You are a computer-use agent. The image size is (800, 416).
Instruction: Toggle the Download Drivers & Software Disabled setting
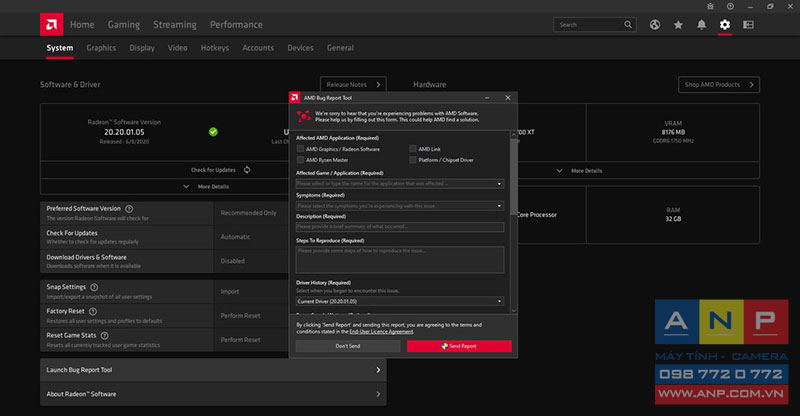233,261
